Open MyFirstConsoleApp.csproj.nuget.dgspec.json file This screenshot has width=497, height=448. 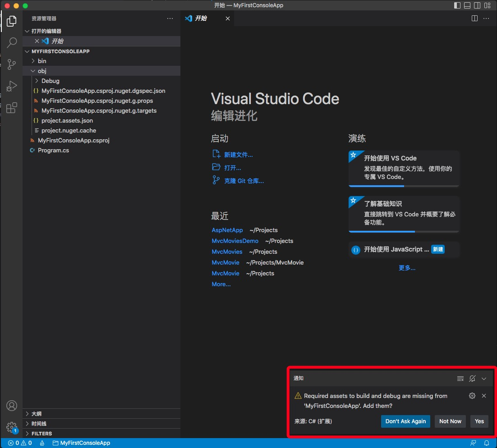point(101,91)
